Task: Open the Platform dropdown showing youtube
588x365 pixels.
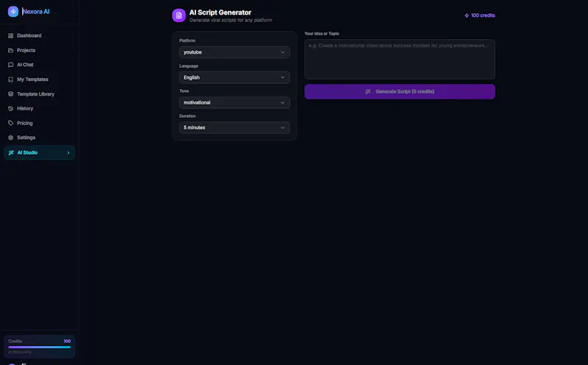Action: 234,52
